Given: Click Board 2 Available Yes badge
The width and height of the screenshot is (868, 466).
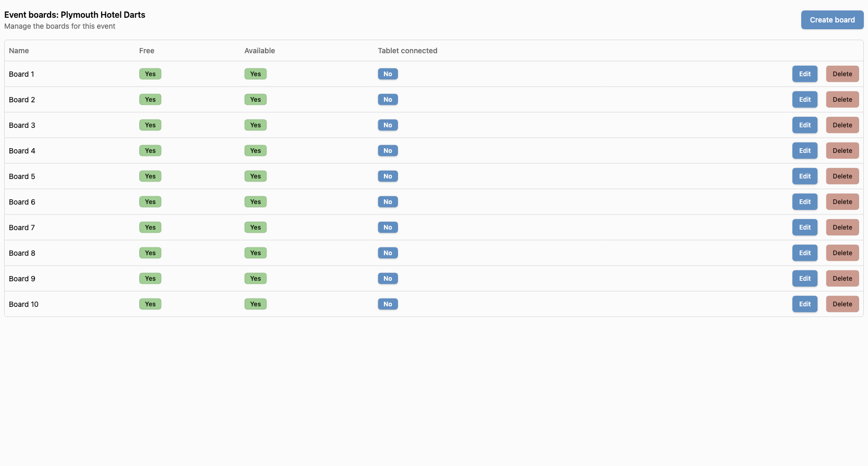Looking at the screenshot, I should [x=255, y=100].
